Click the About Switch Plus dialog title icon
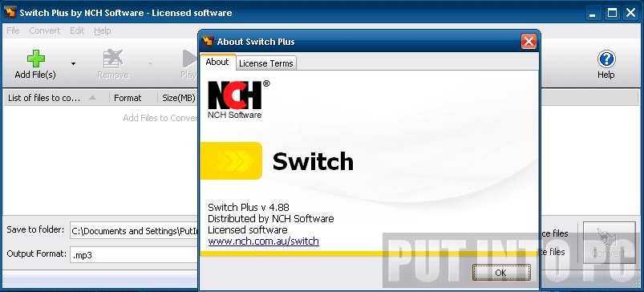The width and height of the screenshot is (644, 292). point(208,42)
